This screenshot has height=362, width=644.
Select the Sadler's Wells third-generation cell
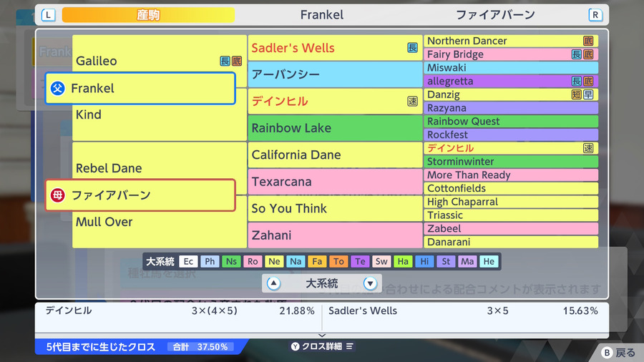pos(335,48)
